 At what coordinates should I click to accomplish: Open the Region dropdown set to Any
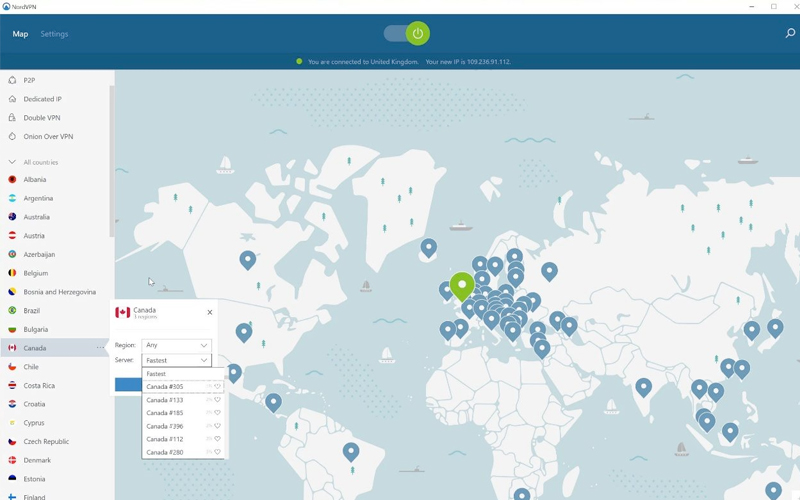point(176,345)
